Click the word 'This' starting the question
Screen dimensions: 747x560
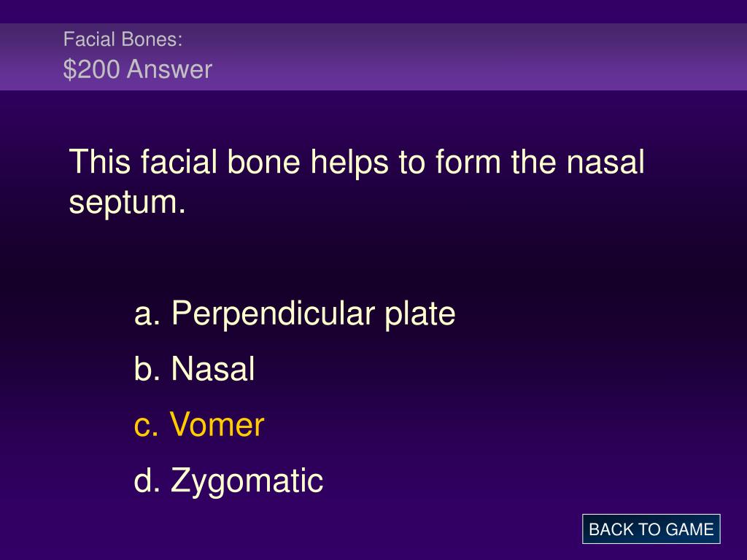pyautogui.click(x=99, y=162)
